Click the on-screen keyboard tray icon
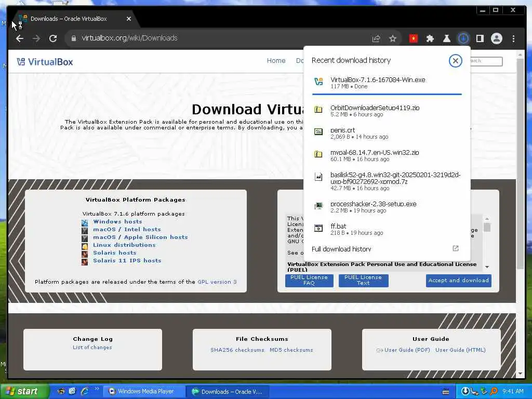 (x=446, y=392)
